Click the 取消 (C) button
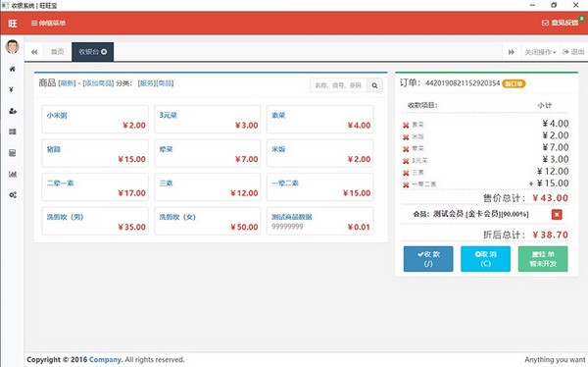Viewport: 588px width, 367px height. coord(485,259)
